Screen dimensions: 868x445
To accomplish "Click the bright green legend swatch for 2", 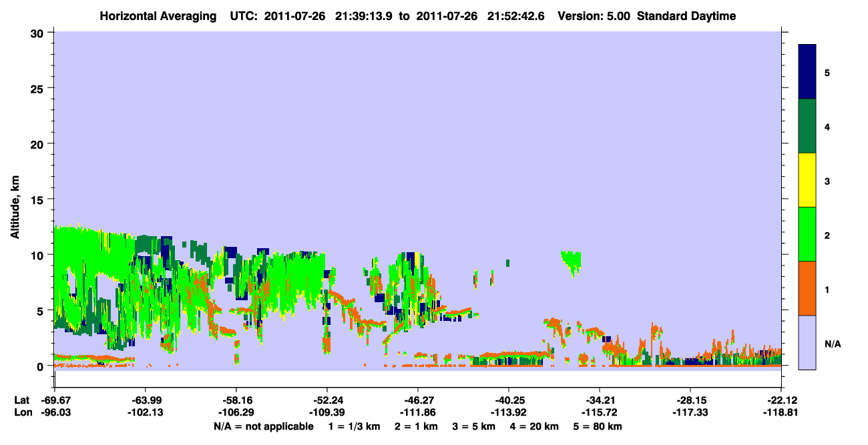I will point(807,234).
